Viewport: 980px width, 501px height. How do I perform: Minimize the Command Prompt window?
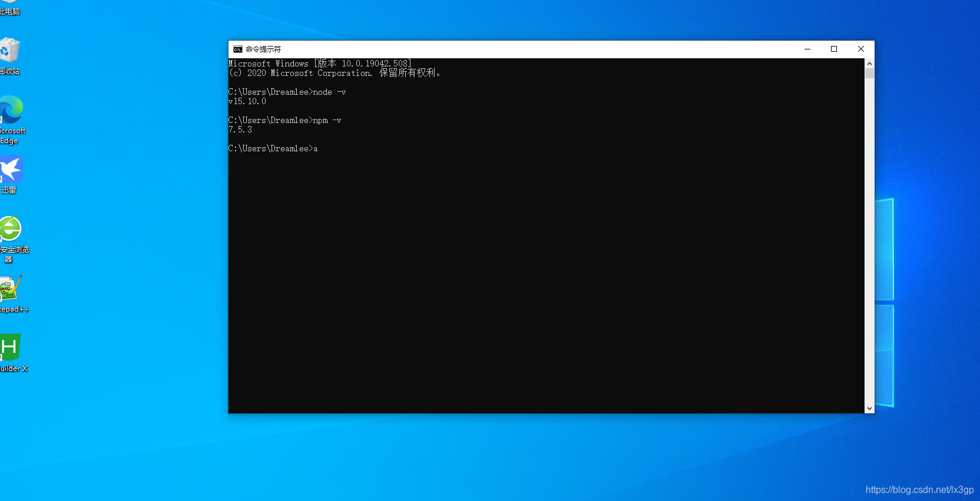[807, 49]
